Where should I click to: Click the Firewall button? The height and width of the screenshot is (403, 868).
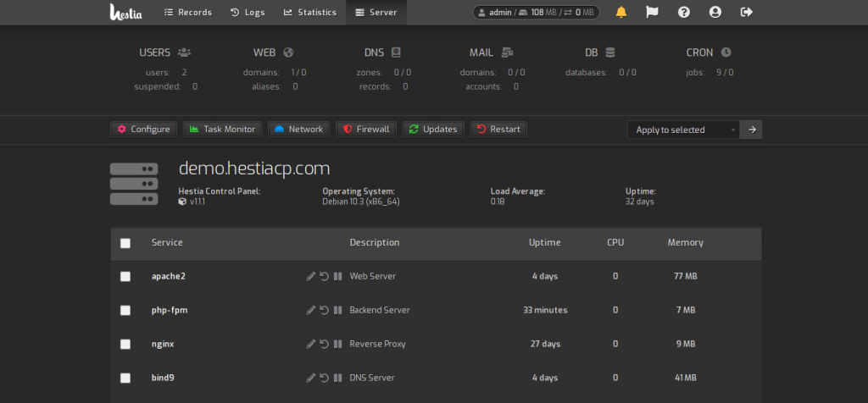(x=366, y=130)
